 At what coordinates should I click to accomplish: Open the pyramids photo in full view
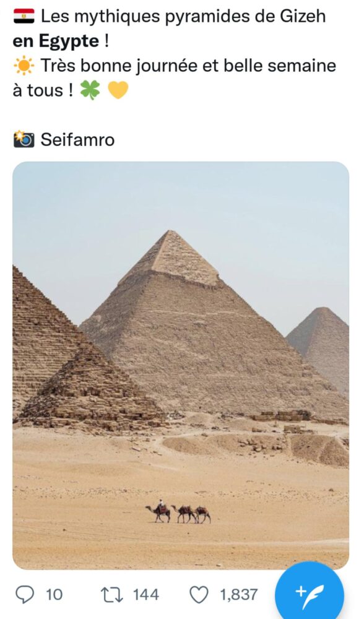pos(181,365)
